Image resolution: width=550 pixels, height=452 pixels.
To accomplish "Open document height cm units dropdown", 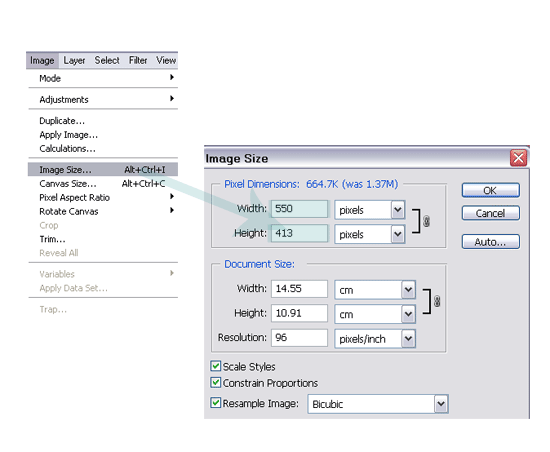I will 408,314.
